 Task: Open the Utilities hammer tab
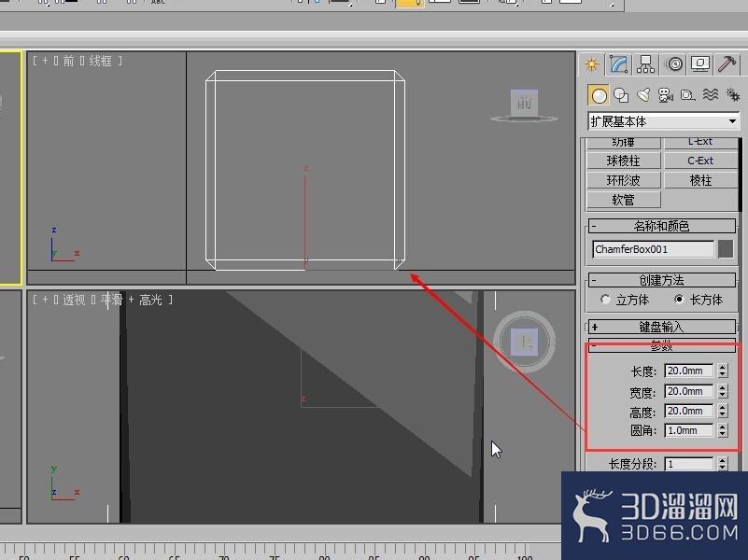[727, 64]
